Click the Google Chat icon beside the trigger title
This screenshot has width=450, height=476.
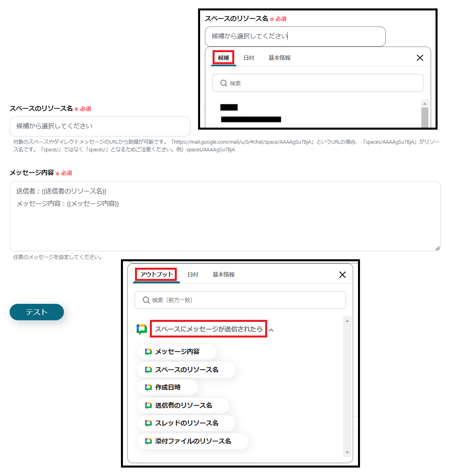click(142, 329)
